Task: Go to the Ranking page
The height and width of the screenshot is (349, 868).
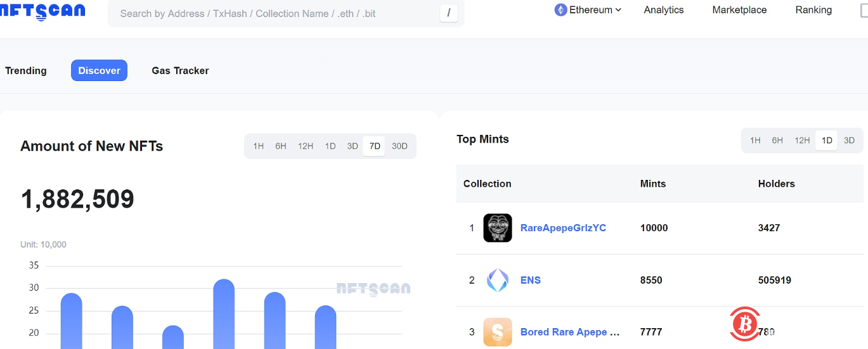Action: (x=813, y=10)
